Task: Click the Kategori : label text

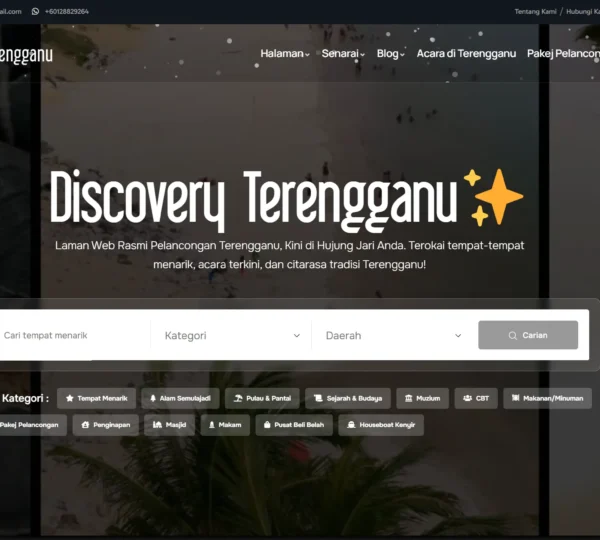Action: (x=25, y=398)
